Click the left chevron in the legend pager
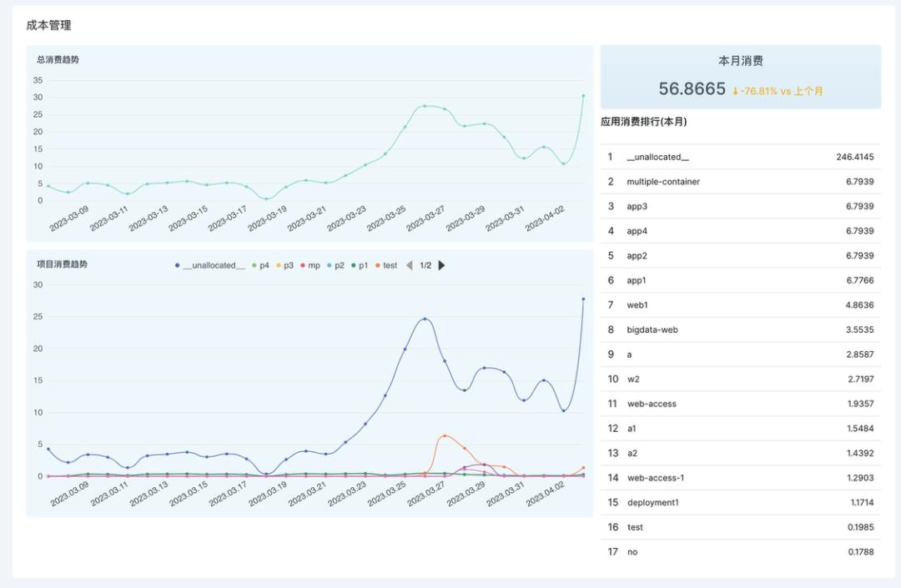 point(410,265)
